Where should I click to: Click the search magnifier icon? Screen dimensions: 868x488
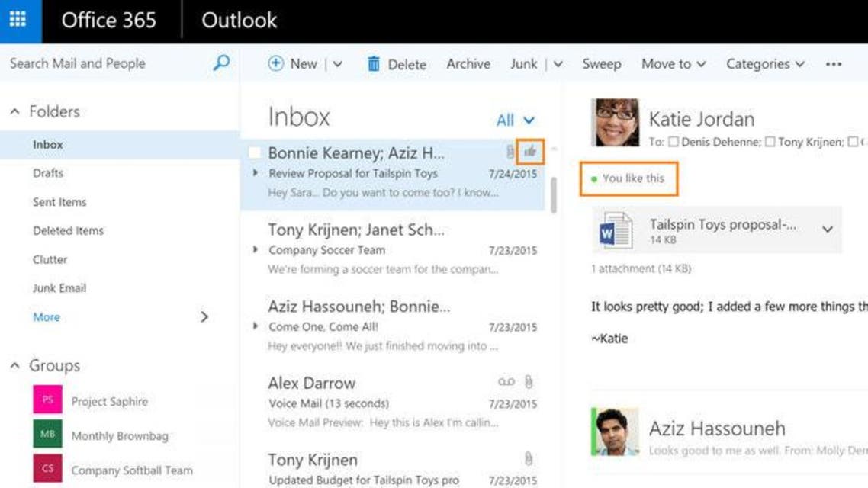[x=221, y=63]
